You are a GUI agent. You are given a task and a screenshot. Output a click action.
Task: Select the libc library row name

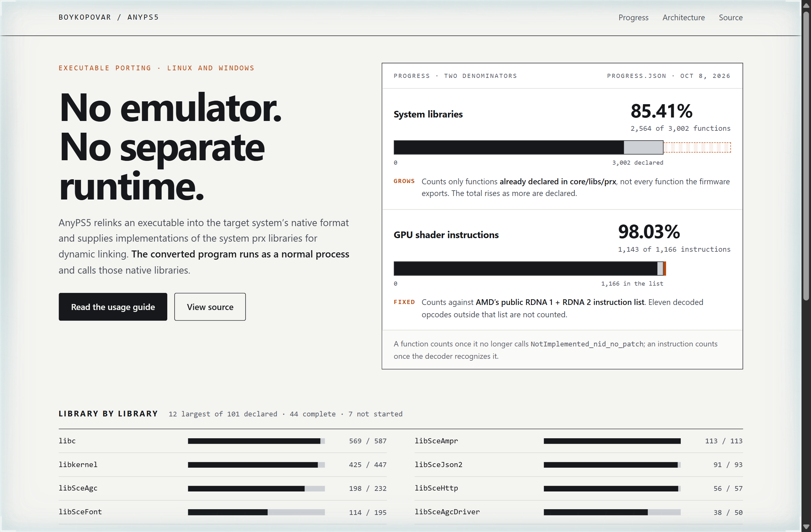67,441
